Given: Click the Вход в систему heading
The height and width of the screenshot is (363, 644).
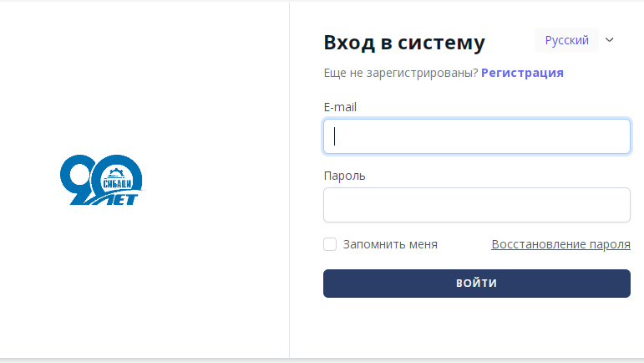Looking at the screenshot, I should click(x=404, y=43).
